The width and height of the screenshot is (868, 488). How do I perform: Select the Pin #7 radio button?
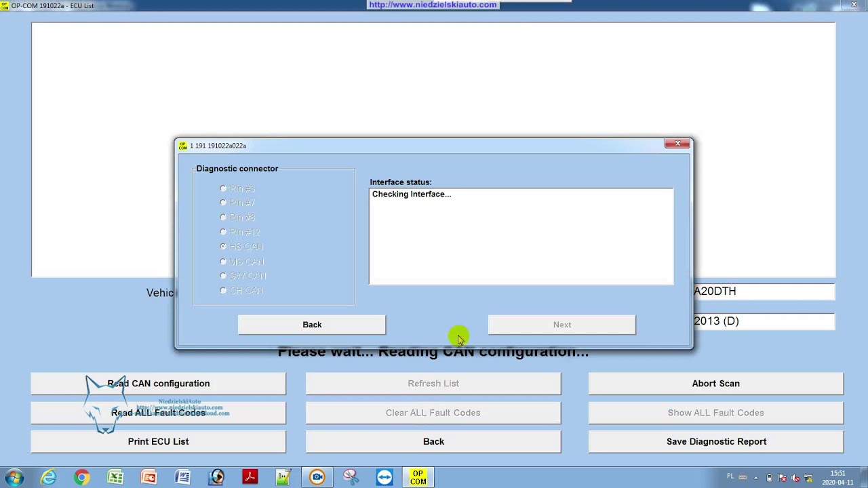tap(223, 203)
